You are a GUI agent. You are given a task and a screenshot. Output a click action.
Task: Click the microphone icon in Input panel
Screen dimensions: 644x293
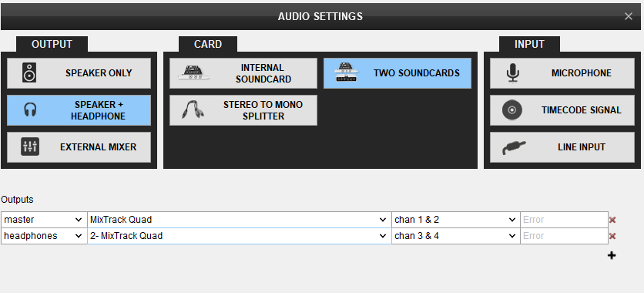point(512,73)
